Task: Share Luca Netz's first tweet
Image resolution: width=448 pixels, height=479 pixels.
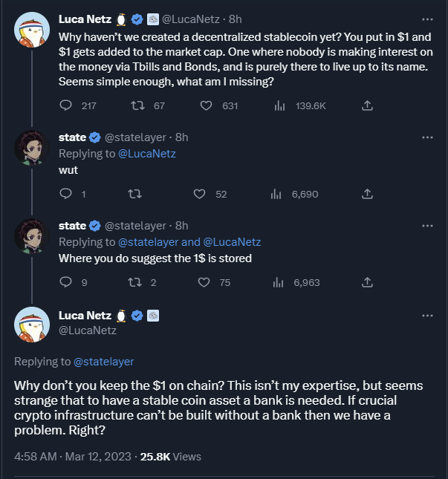Action: [367, 106]
